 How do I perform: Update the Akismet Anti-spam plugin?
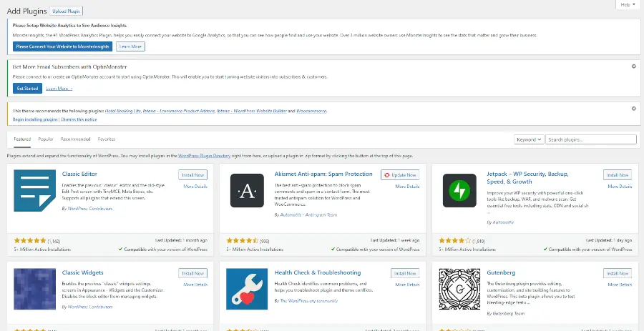tap(401, 174)
